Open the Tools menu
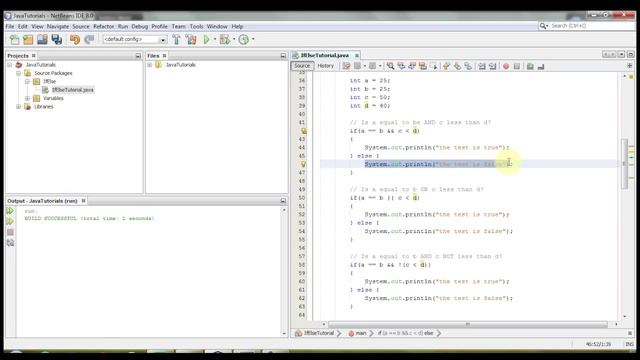 [196, 26]
